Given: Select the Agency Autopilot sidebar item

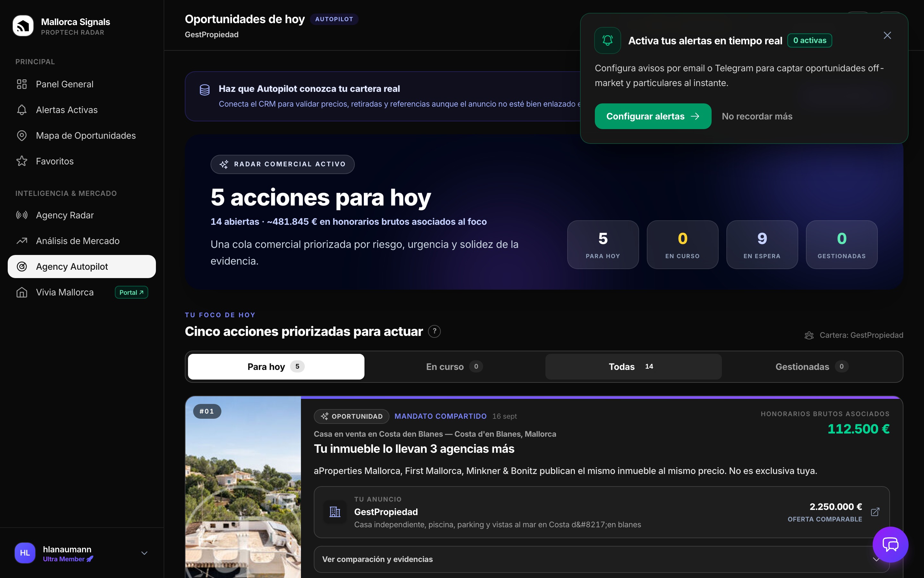Looking at the screenshot, I should click(82, 267).
